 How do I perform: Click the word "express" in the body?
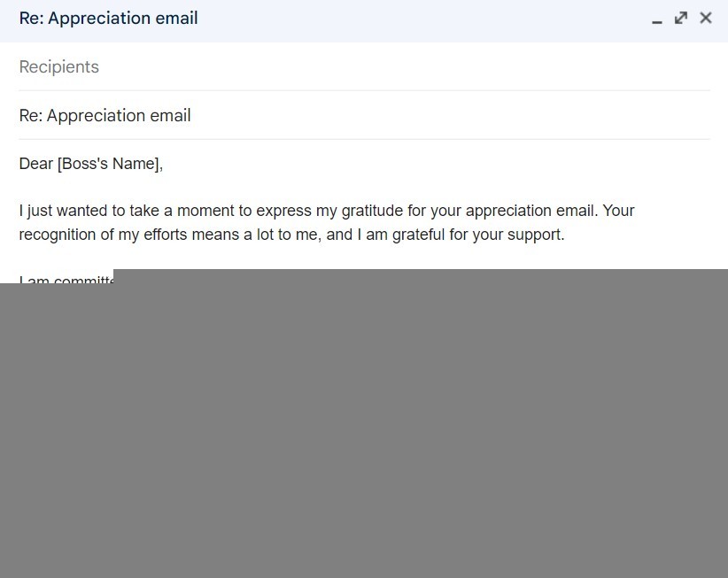click(284, 212)
